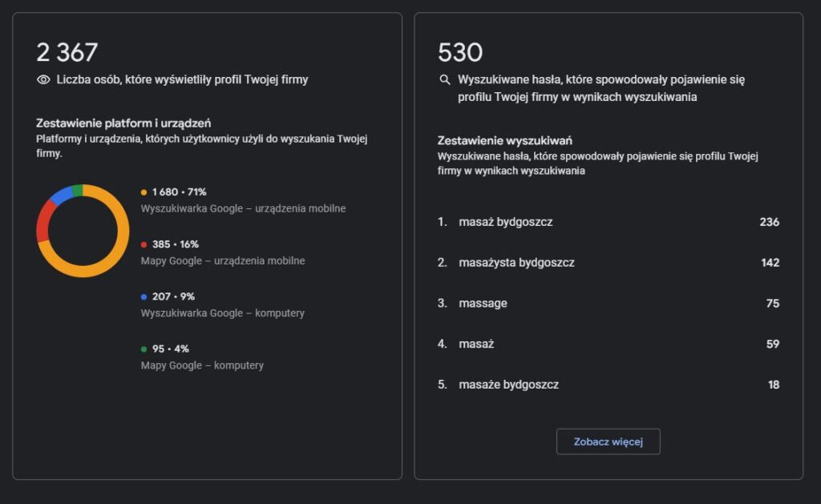
Task: Click the eye icon beside 2 367 views
Action: 42,81
